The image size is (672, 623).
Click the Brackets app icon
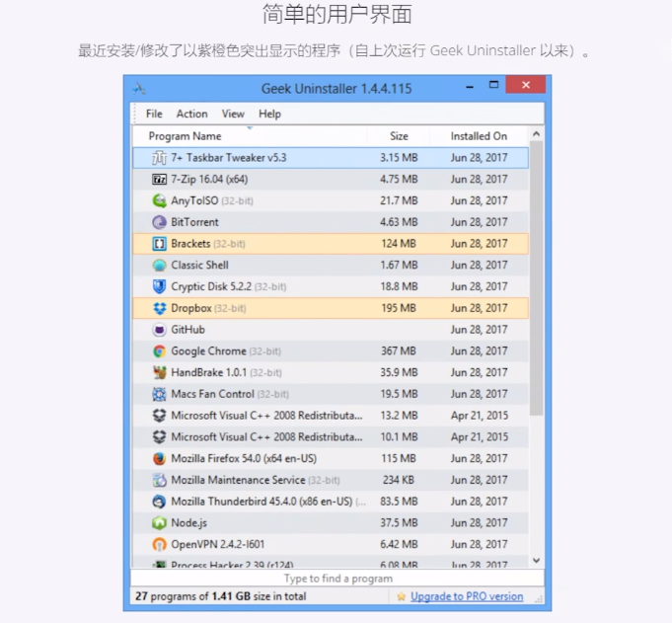tap(160, 244)
